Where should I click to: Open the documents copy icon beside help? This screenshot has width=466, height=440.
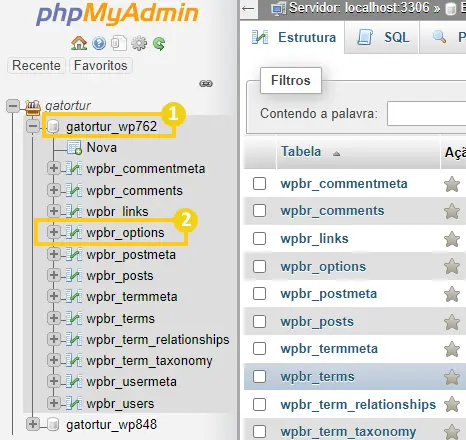[x=119, y=43]
